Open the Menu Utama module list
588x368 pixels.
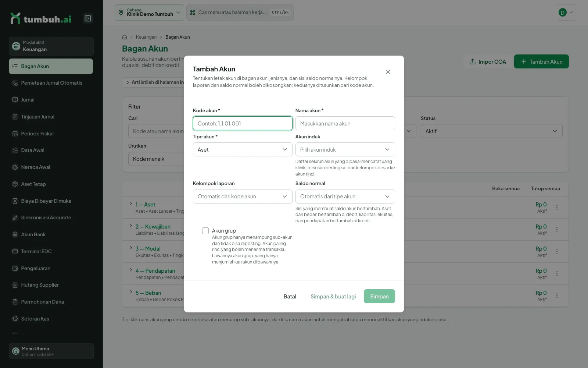click(51, 351)
